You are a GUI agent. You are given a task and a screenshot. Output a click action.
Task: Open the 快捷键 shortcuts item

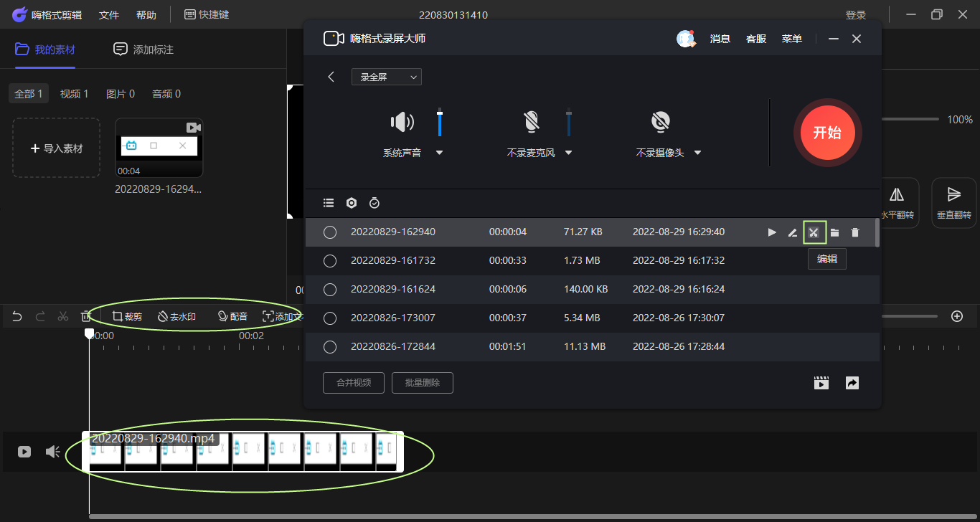tap(207, 14)
